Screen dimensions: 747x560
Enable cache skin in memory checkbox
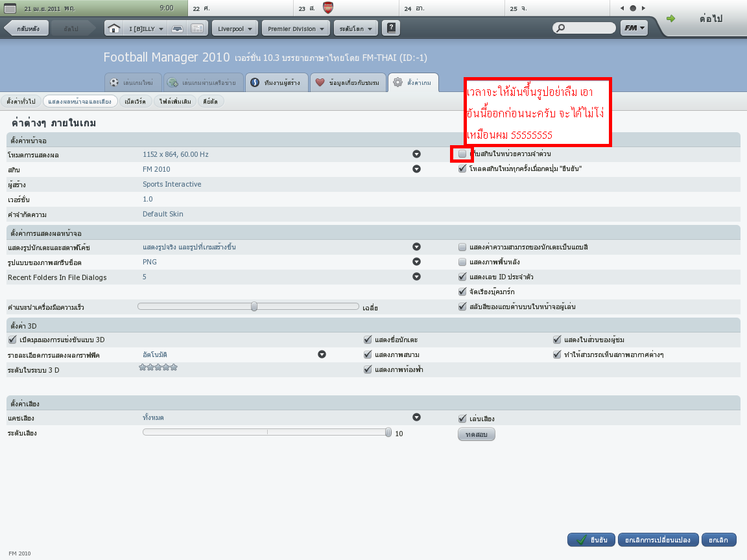(x=462, y=154)
